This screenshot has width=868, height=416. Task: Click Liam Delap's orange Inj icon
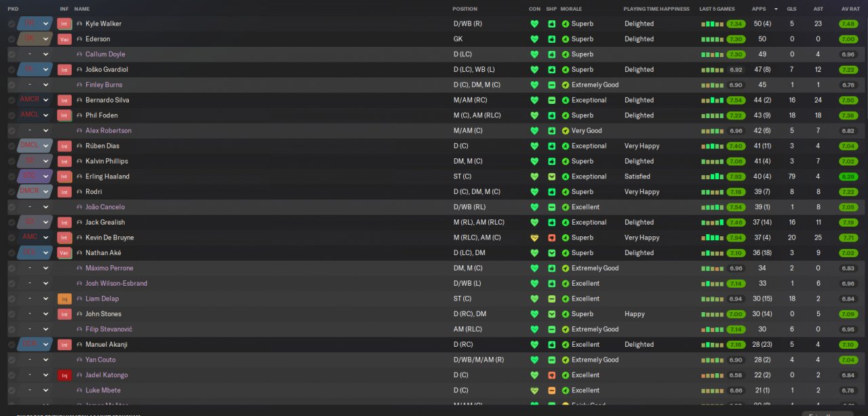coord(64,299)
